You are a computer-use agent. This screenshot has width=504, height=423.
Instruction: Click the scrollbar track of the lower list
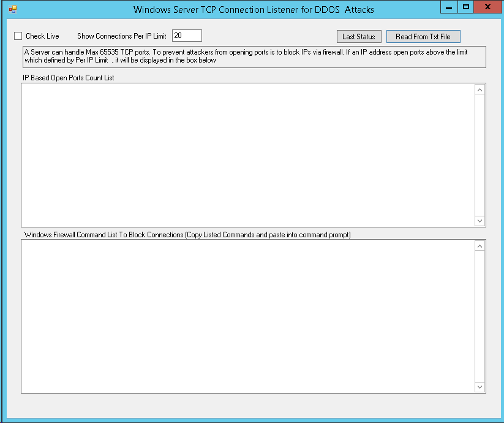tap(480, 316)
